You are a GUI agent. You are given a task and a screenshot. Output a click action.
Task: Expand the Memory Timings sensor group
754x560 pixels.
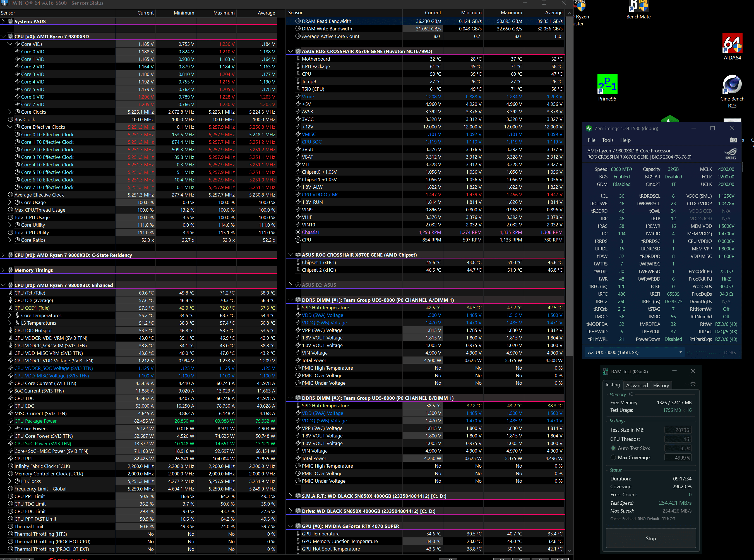click(3, 270)
